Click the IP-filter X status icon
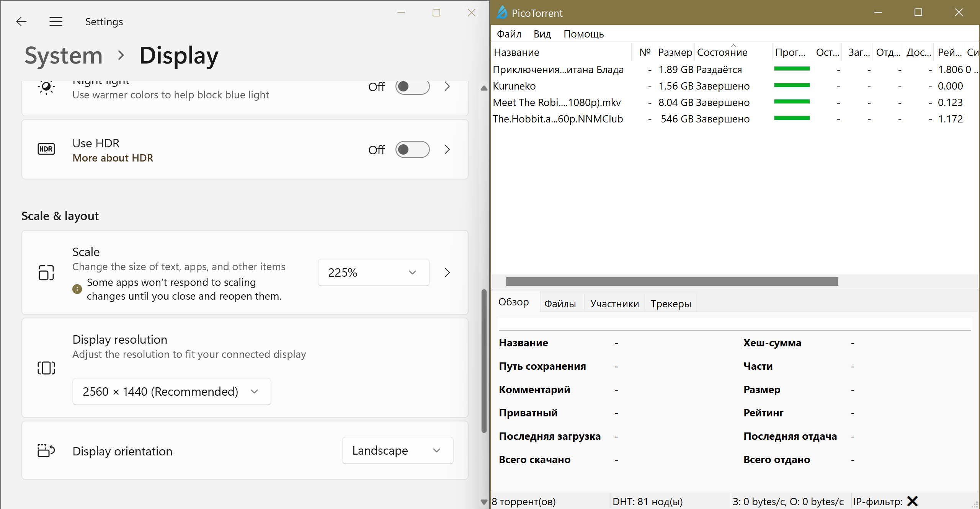Screen dimensions: 980x509 (913, 501)
